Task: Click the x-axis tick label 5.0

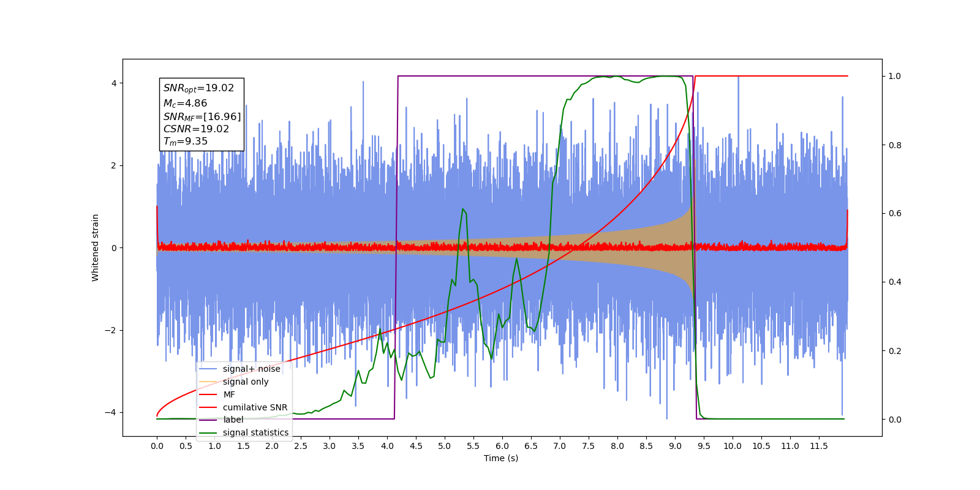Action: 445,446
